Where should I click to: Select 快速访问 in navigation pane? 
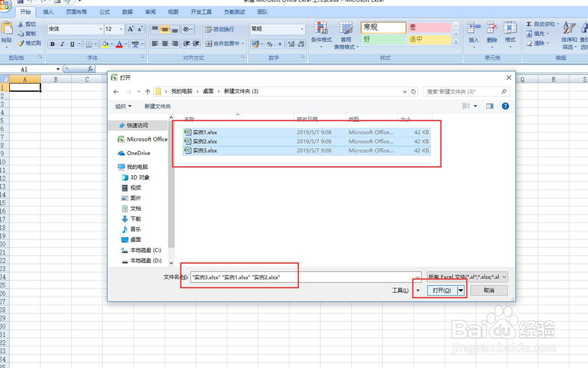coord(137,125)
